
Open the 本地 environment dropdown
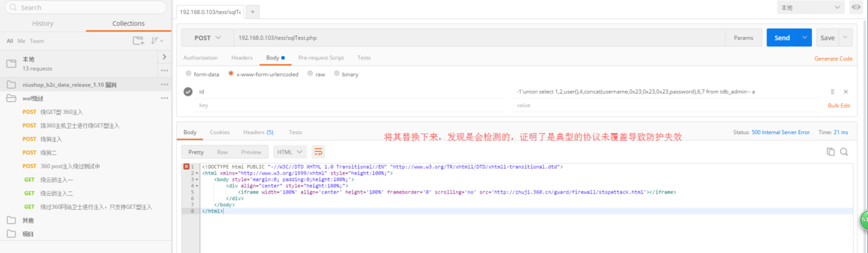coord(811,8)
